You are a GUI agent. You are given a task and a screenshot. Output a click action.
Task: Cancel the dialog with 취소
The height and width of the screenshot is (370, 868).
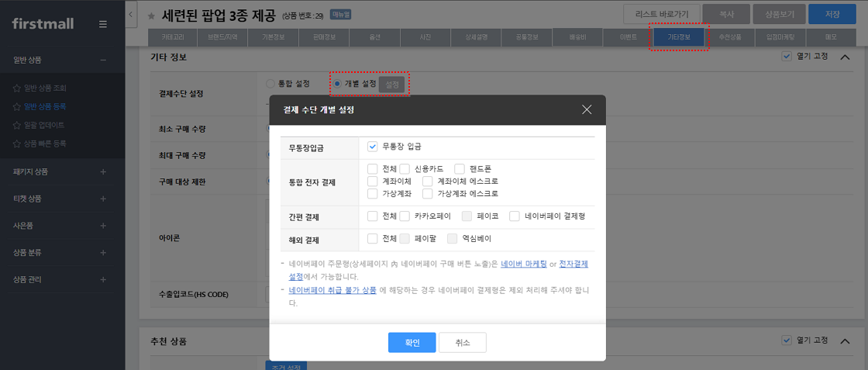tap(463, 343)
